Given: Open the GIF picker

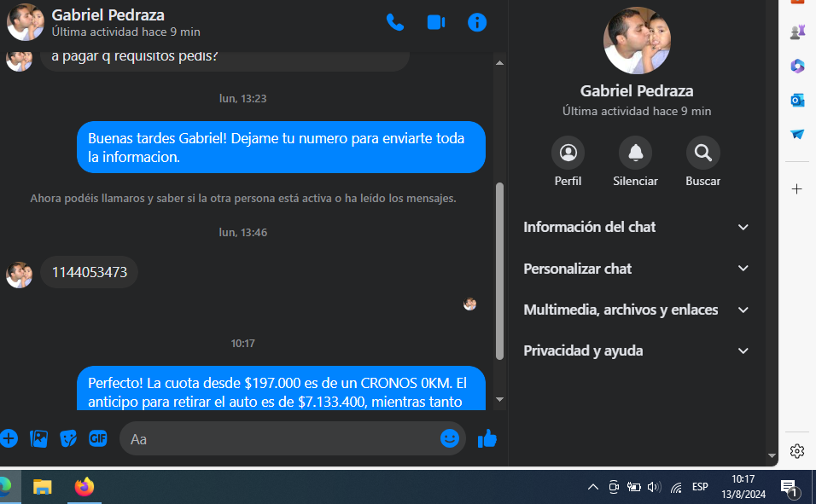Looking at the screenshot, I should pyautogui.click(x=98, y=438).
